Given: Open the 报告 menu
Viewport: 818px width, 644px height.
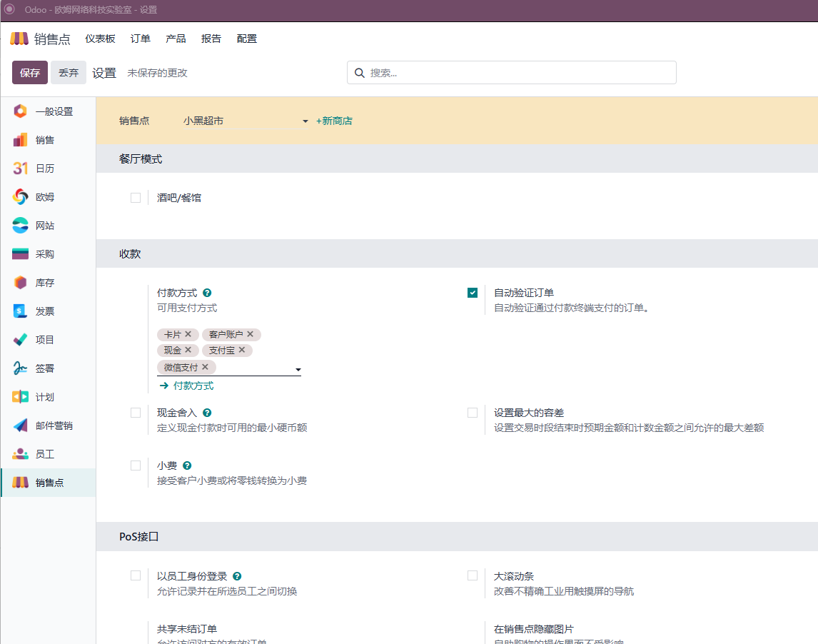Looking at the screenshot, I should pos(211,39).
